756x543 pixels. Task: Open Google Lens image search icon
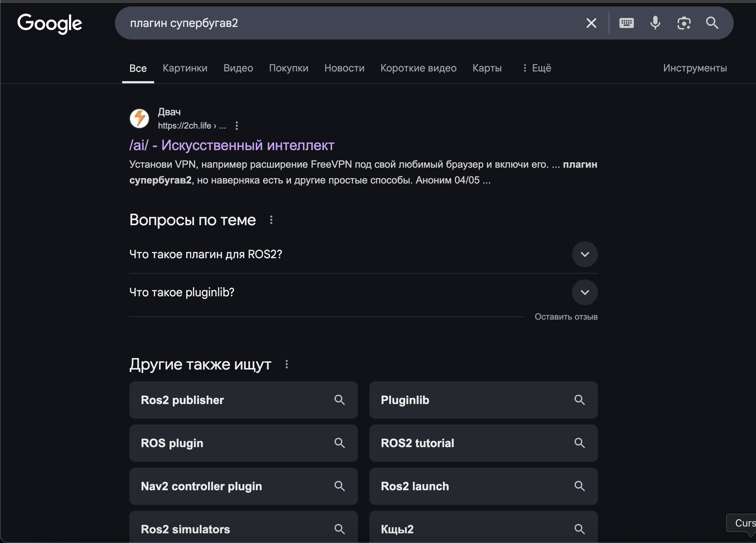pos(684,23)
